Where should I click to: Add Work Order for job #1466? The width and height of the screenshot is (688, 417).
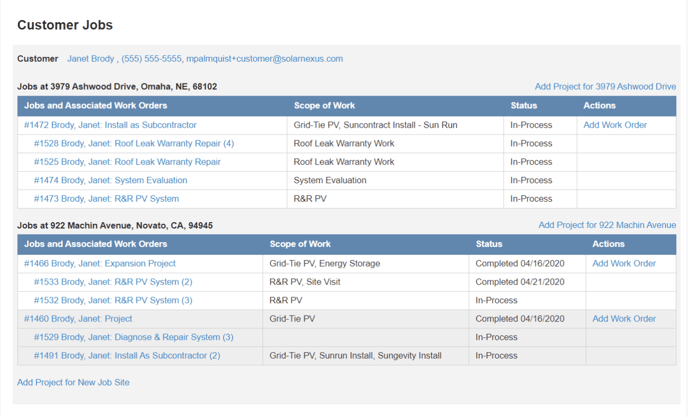pos(624,264)
